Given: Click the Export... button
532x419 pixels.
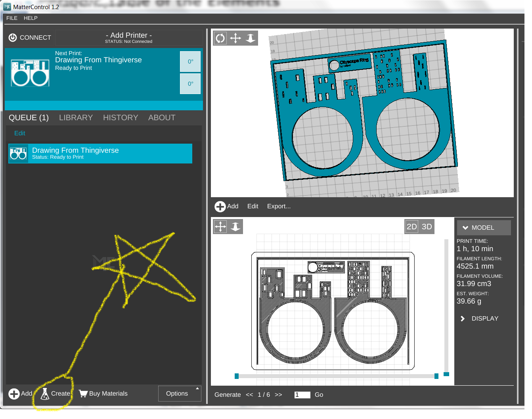Looking at the screenshot, I should pos(279,206).
